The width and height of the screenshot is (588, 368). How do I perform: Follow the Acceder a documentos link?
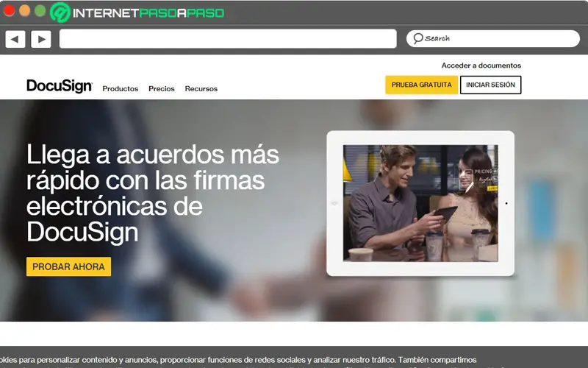pyautogui.click(x=481, y=66)
